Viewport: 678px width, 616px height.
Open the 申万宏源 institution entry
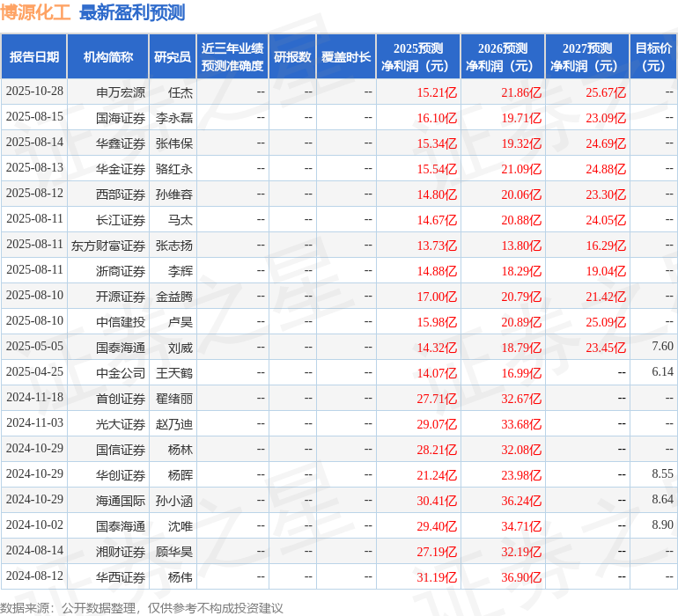click(x=121, y=92)
